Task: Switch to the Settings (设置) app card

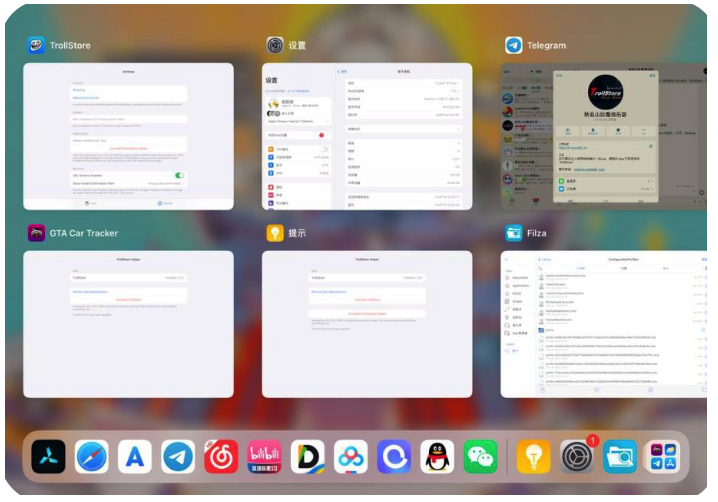Action: point(367,136)
